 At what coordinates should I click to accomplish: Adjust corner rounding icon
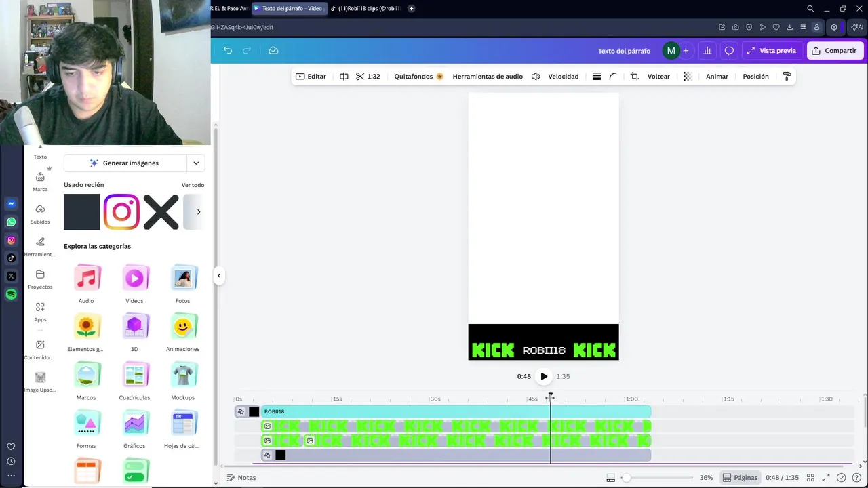[613, 77]
